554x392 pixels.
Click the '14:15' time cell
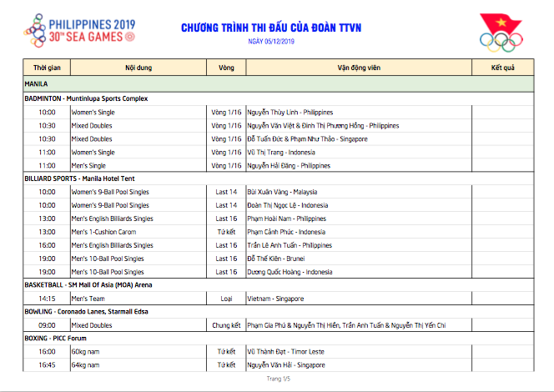pos(47,299)
